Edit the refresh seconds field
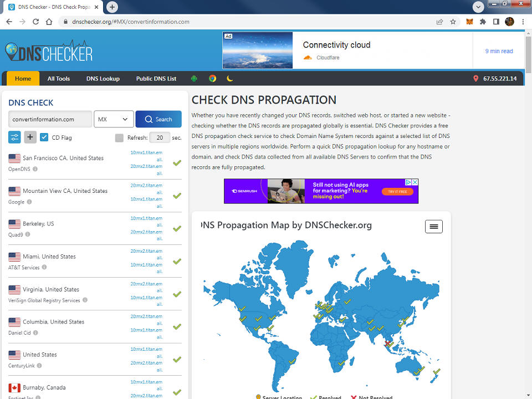Screen dimensions: 532x399 coord(160,138)
